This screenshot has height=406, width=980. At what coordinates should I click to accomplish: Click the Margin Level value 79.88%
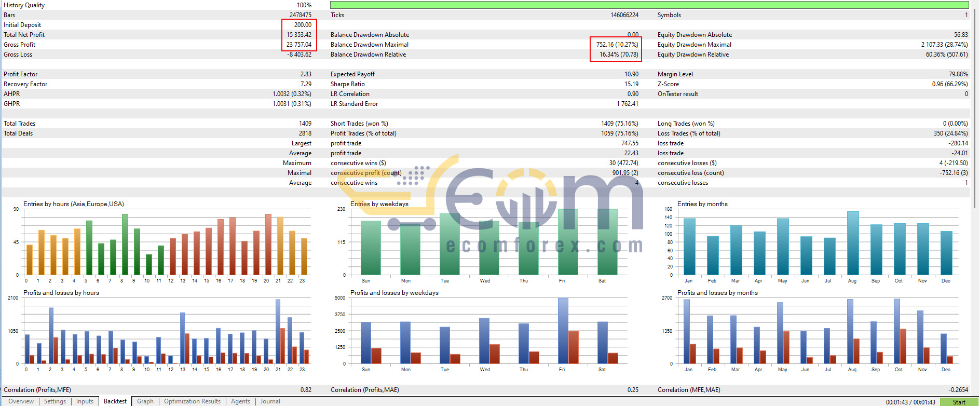pyautogui.click(x=958, y=74)
